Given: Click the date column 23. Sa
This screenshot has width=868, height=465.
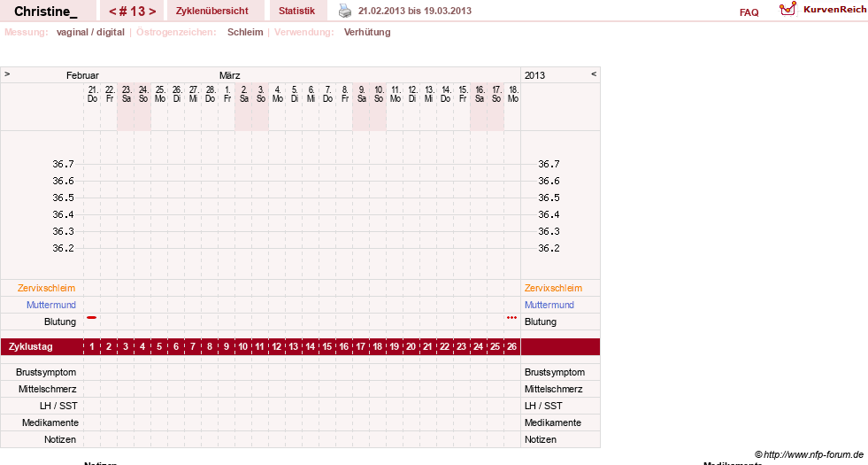Looking at the screenshot, I should pyautogui.click(x=127, y=94).
